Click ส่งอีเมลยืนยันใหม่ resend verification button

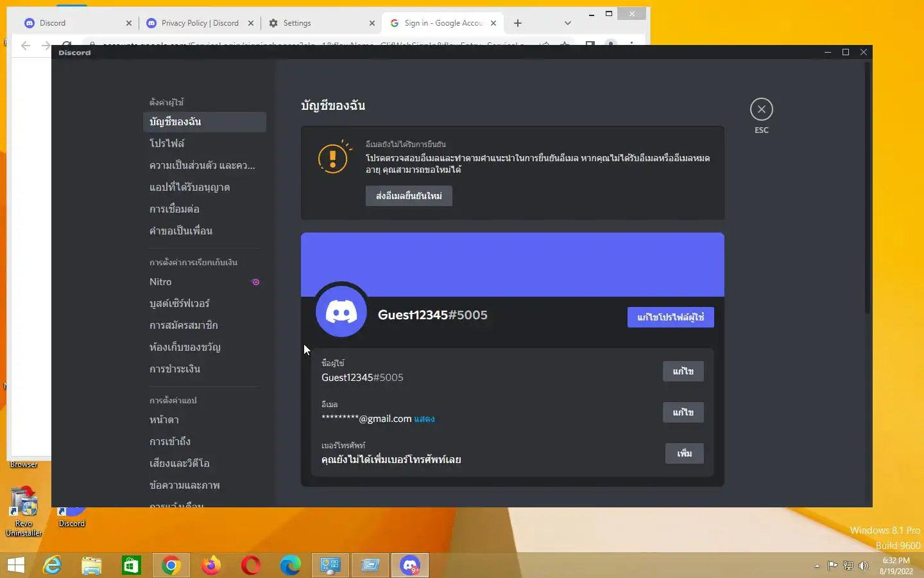point(409,196)
